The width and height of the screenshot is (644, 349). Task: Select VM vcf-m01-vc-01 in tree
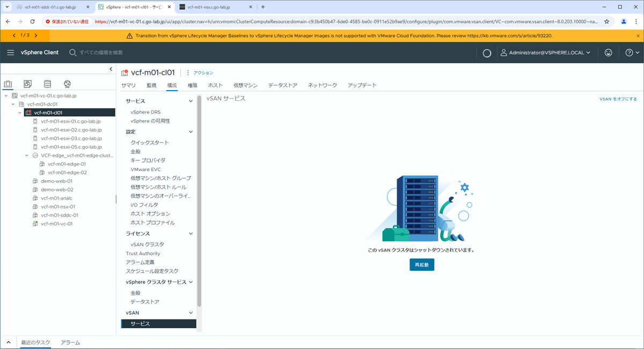57,224
